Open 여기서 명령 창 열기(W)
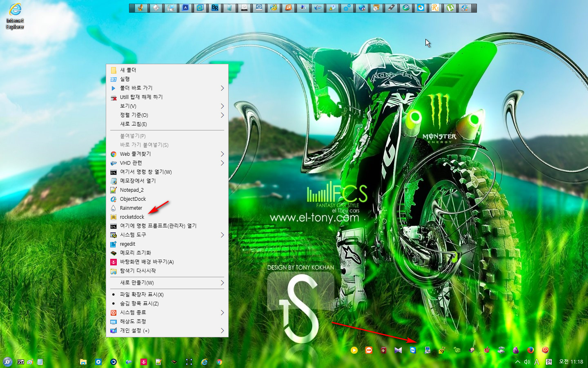The width and height of the screenshot is (588, 368). pos(167,172)
